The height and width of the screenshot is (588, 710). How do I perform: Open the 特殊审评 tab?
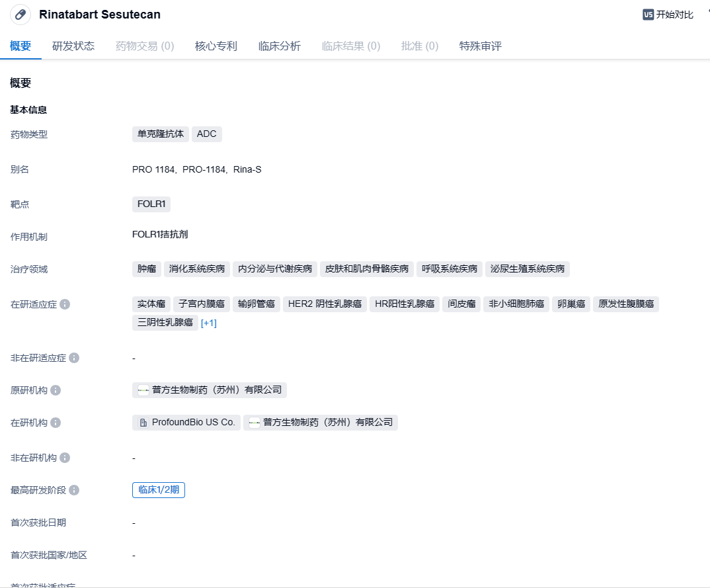coord(480,46)
